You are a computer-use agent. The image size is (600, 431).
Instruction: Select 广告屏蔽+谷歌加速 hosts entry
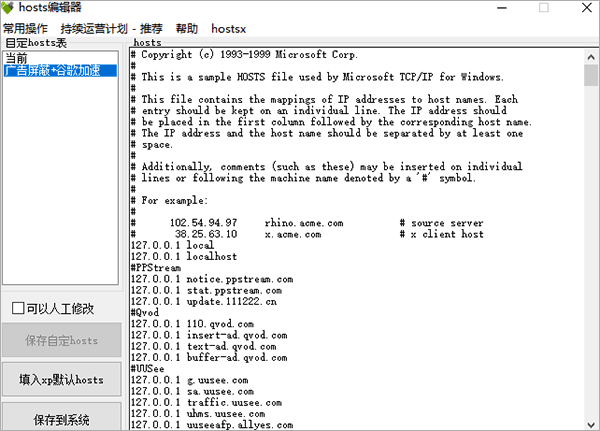60,70
